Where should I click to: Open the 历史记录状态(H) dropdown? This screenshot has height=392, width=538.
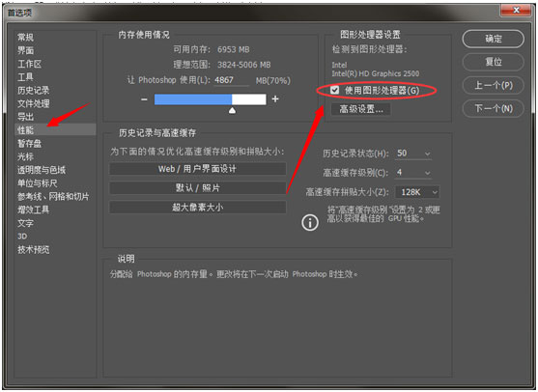413,154
